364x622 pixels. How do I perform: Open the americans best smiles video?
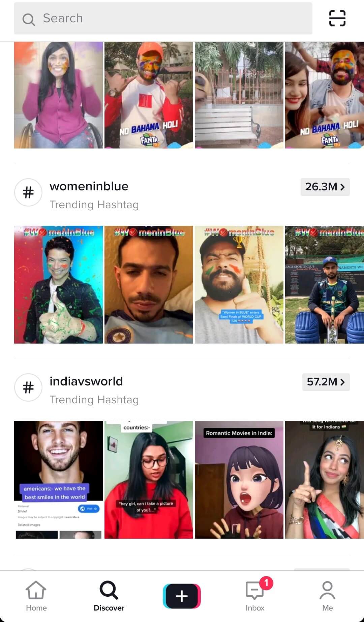58,480
